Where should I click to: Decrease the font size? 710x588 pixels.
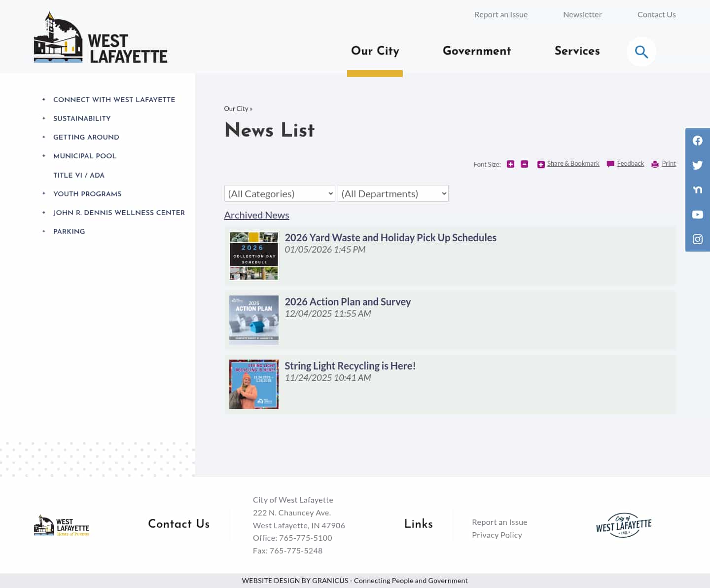524,164
